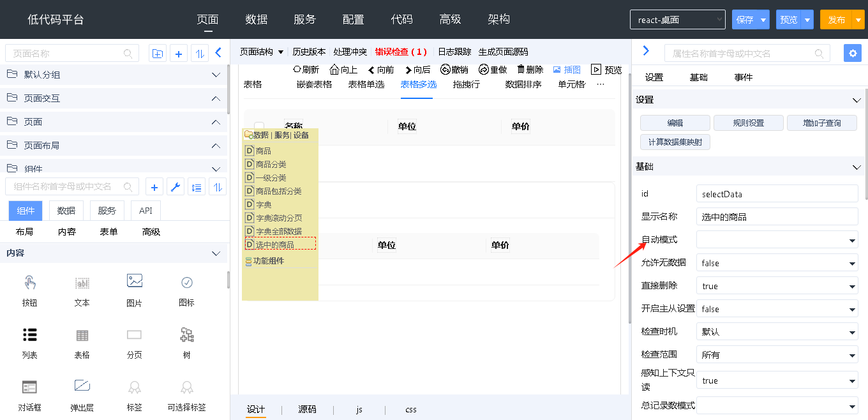Open the 页面结构 dropdown menu
The image size is (868, 420).
262,52
